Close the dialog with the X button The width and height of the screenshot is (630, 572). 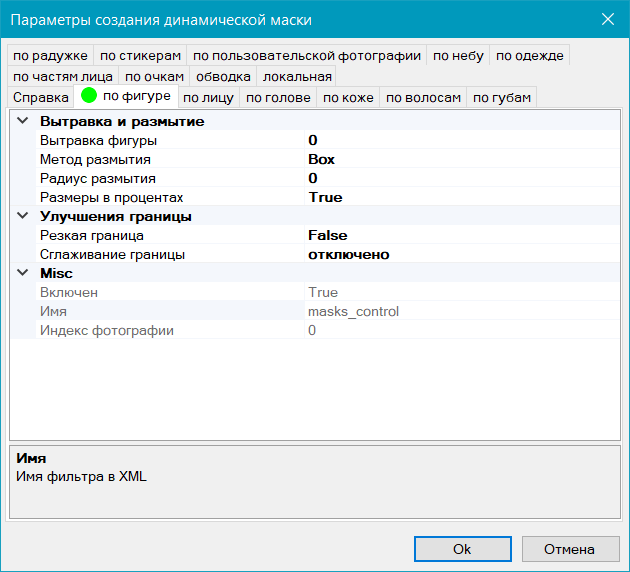607,19
